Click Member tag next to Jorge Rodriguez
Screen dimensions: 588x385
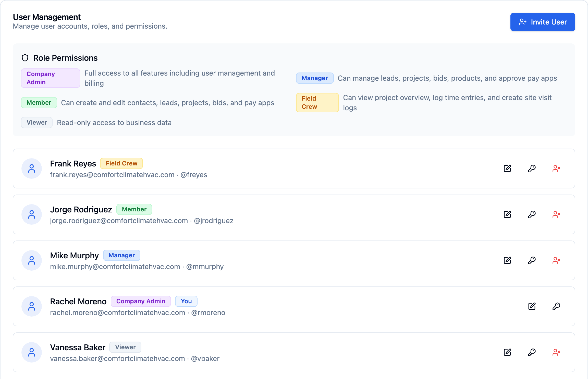click(x=134, y=209)
